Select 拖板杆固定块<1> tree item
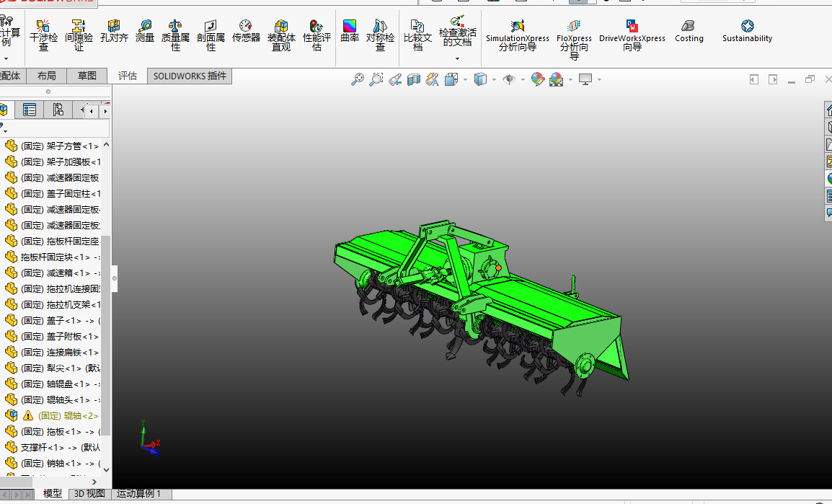 51,257
